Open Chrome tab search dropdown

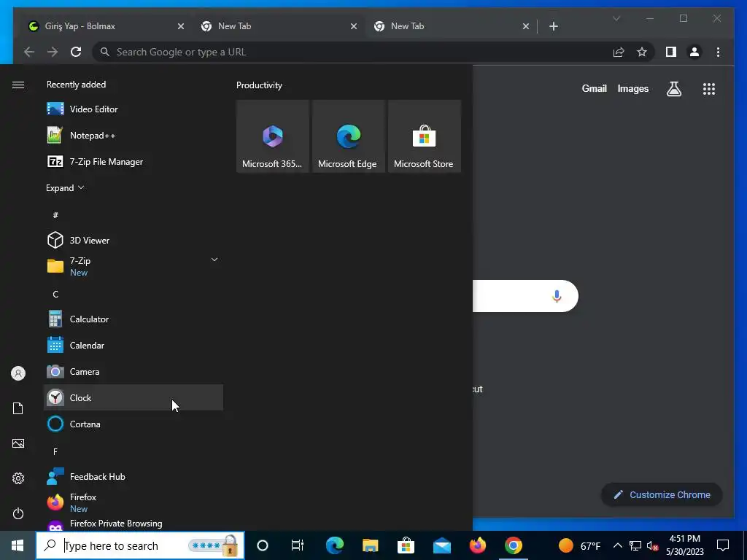click(616, 18)
